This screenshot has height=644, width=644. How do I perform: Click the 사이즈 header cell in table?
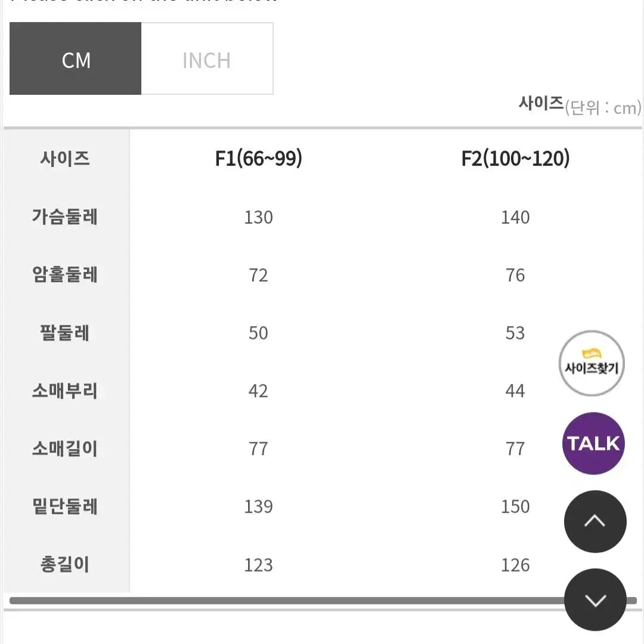[66, 159]
